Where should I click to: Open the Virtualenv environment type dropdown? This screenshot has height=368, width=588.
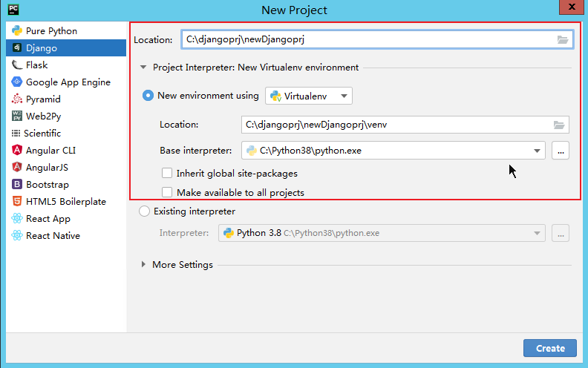(309, 96)
